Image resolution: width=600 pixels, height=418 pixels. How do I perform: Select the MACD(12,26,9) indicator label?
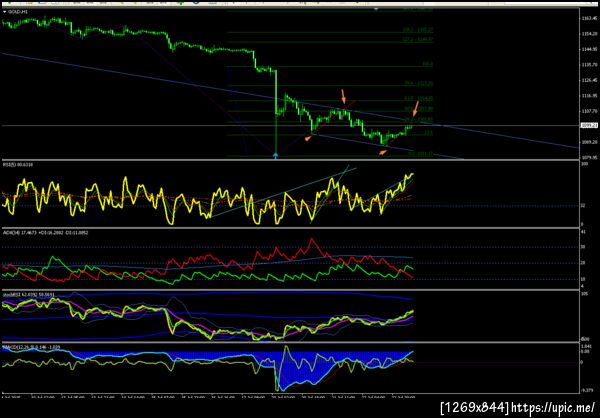pyautogui.click(x=32, y=347)
